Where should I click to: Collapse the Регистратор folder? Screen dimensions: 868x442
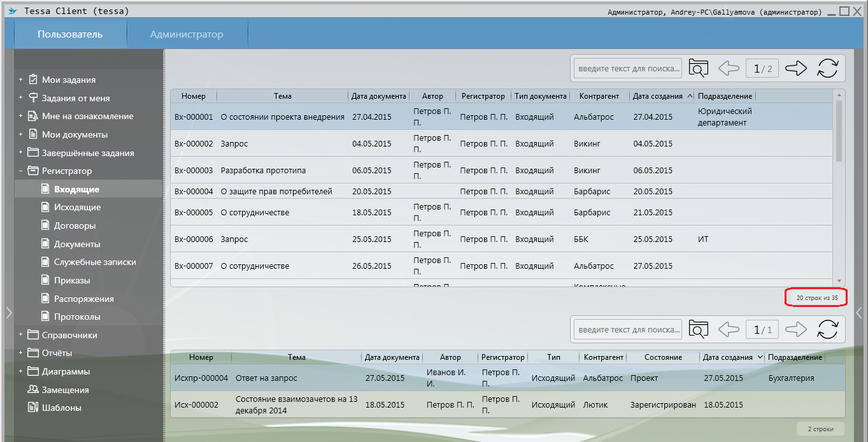(x=20, y=171)
